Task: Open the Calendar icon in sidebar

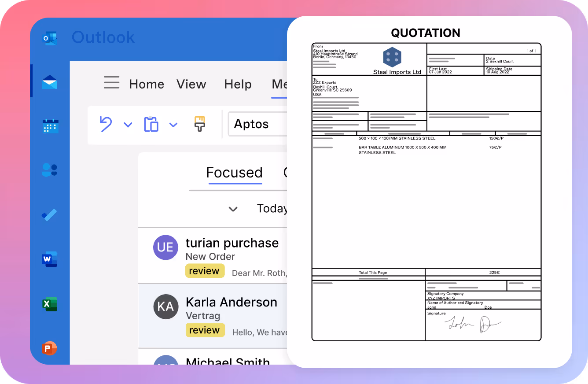Action: click(x=50, y=126)
